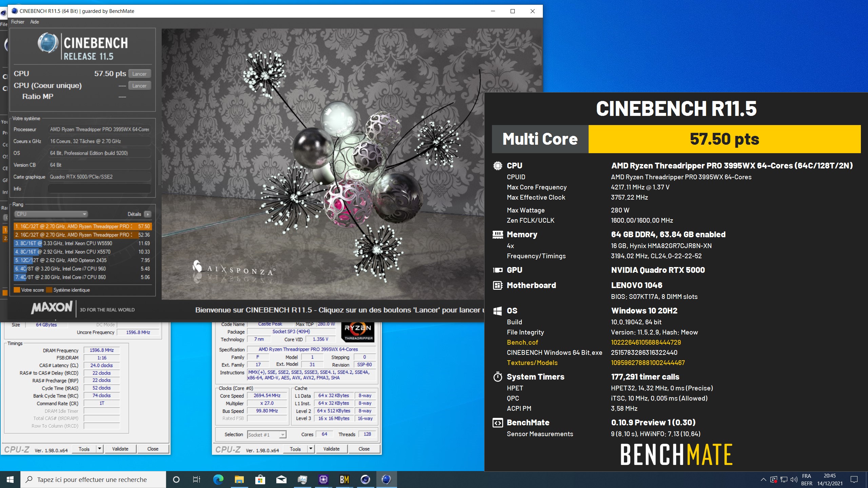
Task: Open the notification center icon
Action: [854, 480]
